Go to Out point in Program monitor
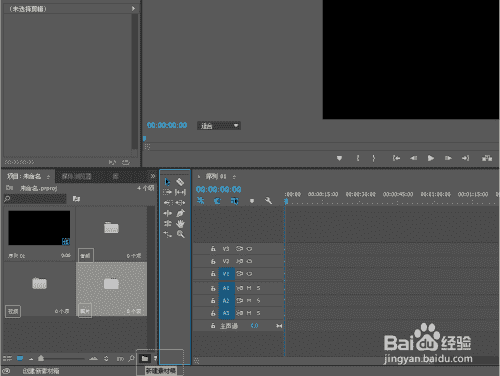Viewport: 500px width, 376px height. 465,158
